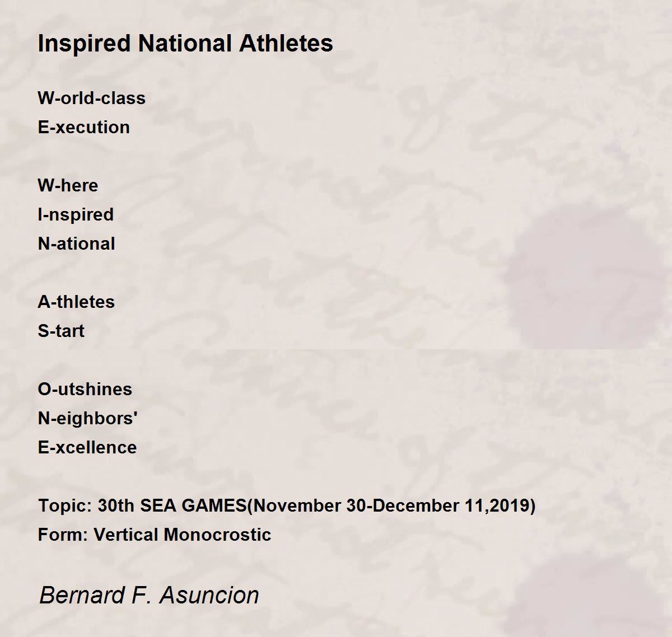Click the hyphenated "I-nspired" poem line

76,214
